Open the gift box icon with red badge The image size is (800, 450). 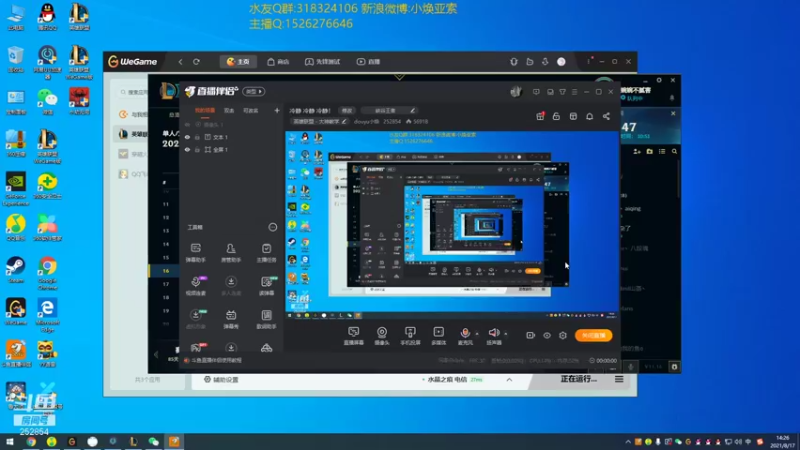coord(540,116)
